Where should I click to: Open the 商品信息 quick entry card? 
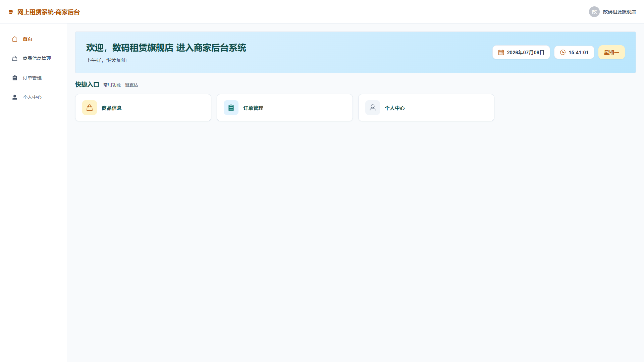[x=143, y=108]
